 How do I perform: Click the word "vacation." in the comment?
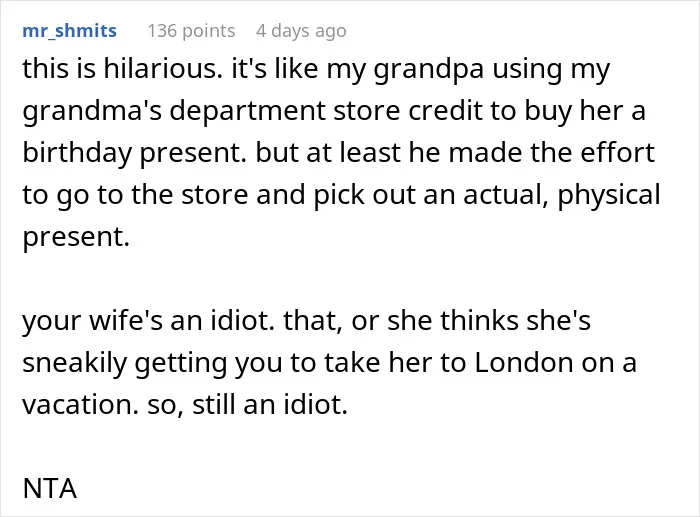[80, 405]
